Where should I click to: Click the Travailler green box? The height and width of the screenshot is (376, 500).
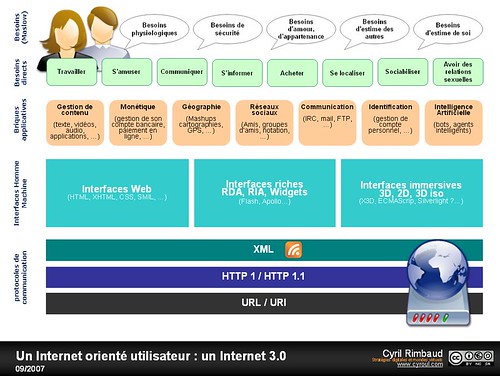72,72
